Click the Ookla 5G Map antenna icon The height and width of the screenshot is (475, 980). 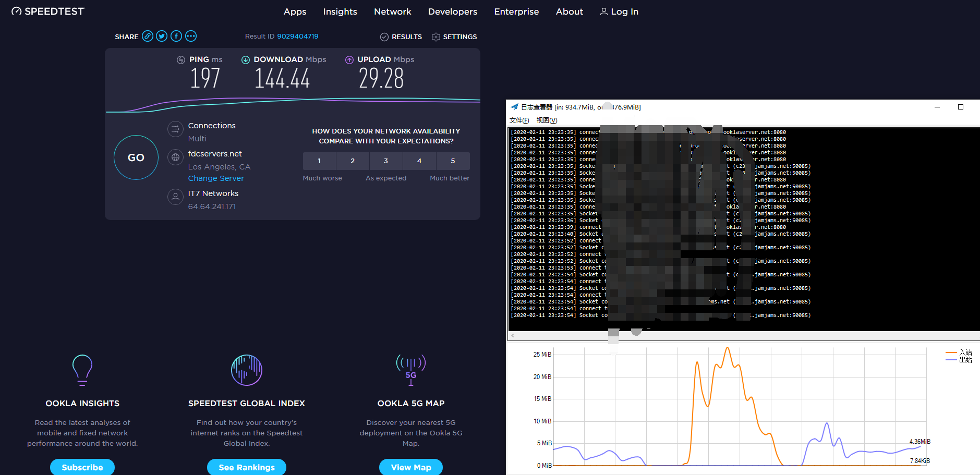411,370
